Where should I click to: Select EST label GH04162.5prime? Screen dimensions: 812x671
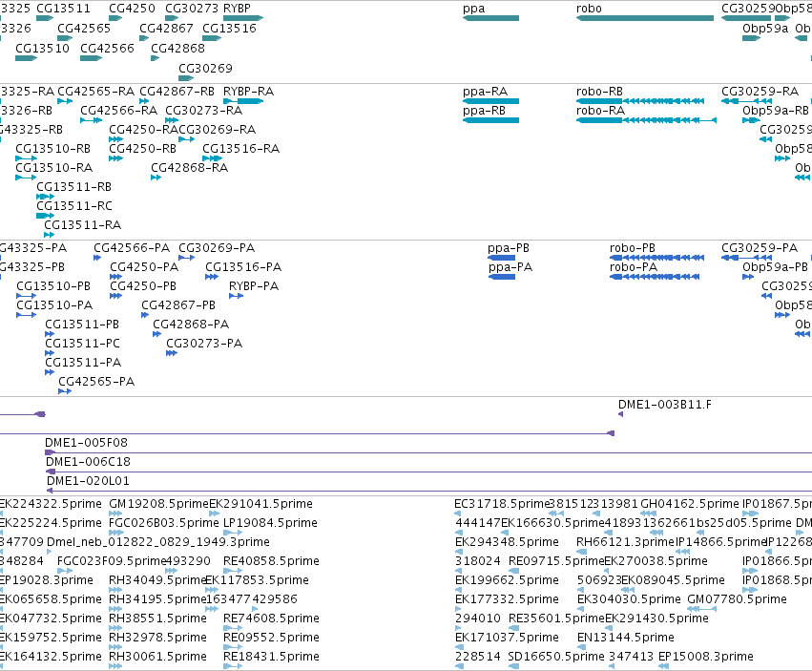pyautogui.click(x=690, y=504)
